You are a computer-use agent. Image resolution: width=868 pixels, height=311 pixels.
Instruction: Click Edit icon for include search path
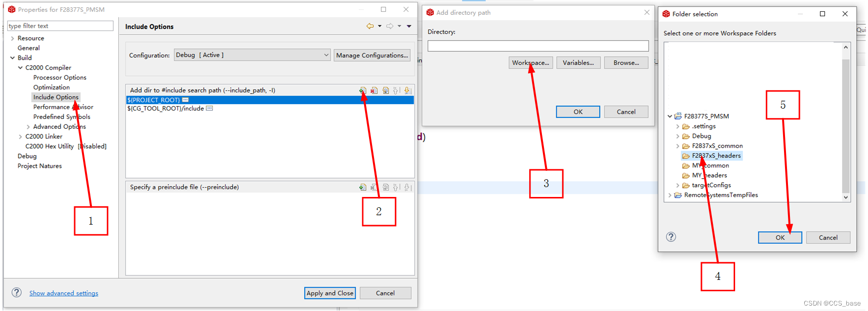385,90
